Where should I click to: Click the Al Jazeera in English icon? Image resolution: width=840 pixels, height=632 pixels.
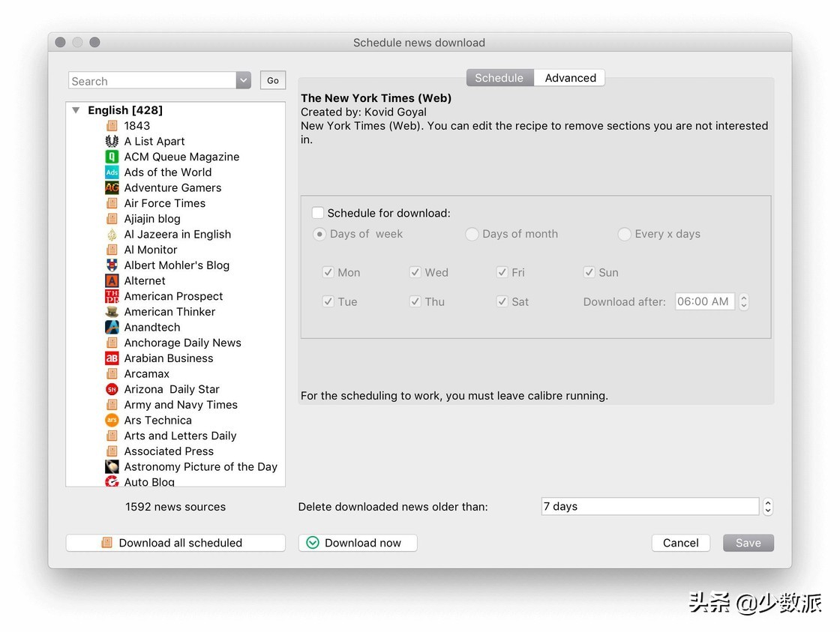click(x=112, y=235)
